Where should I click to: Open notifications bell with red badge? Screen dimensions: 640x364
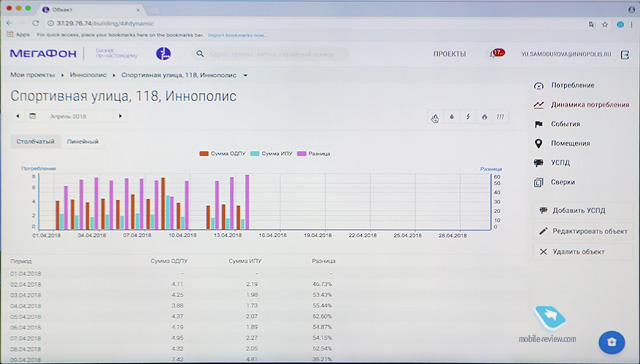coord(497,53)
